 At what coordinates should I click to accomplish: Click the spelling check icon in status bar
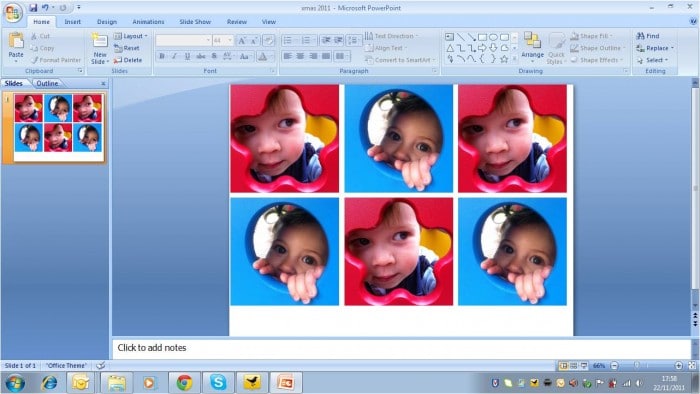pos(100,365)
